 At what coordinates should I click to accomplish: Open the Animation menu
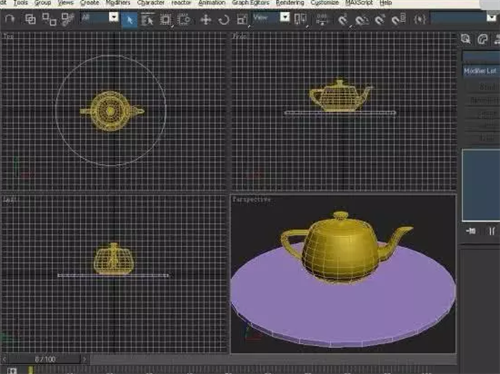(x=212, y=3)
